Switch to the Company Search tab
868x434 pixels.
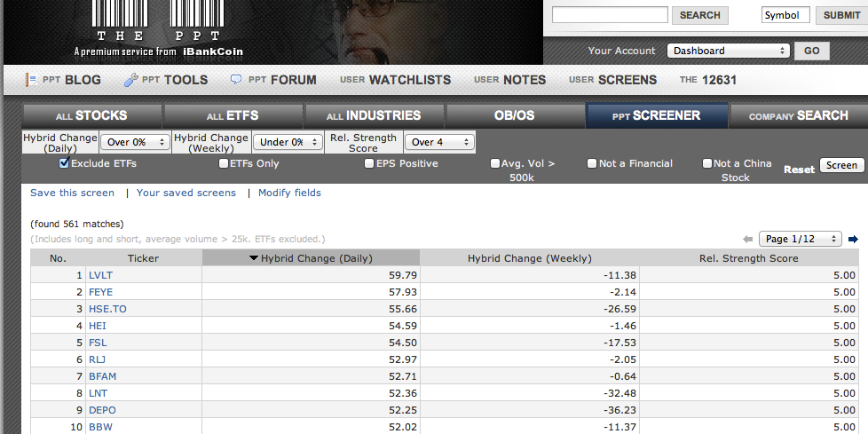[x=799, y=115]
